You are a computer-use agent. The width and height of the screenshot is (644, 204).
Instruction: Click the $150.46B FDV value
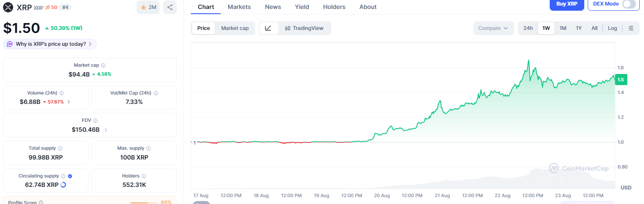(85, 130)
